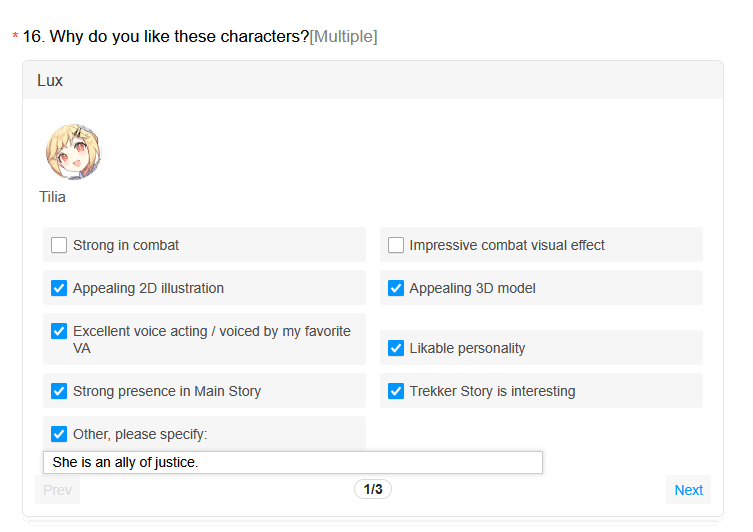Click the 1/3 page indicator
This screenshot has width=753, height=532.
click(x=373, y=489)
